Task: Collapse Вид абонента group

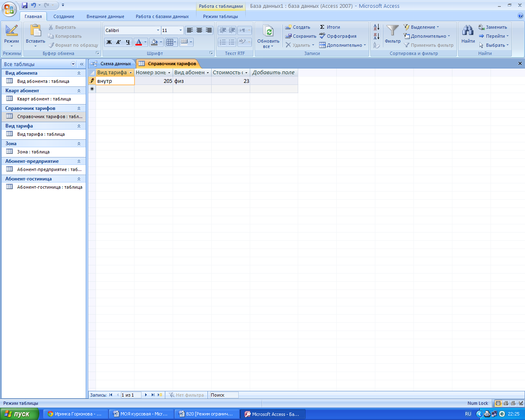Action: click(79, 73)
